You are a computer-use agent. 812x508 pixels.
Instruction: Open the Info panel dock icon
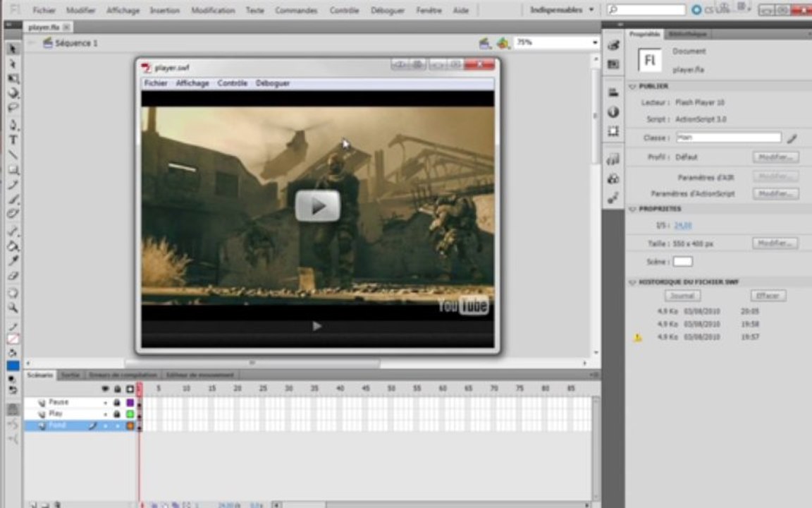coord(613,111)
